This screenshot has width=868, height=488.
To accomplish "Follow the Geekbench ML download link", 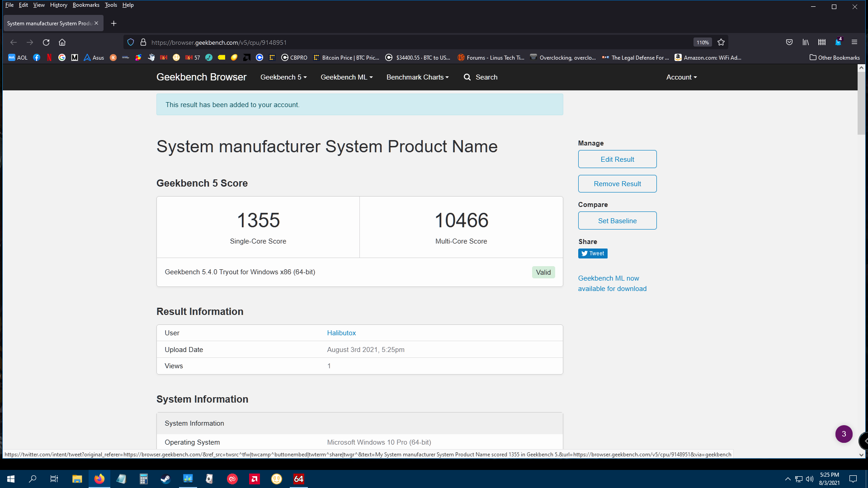I will (612, 283).
